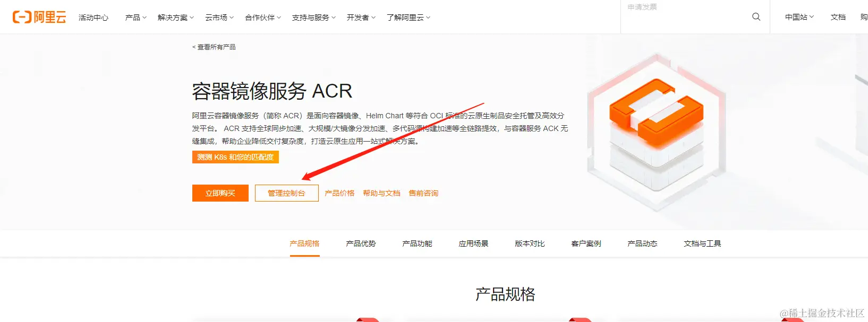The image size is (868, 322).
Task: Open the 售前咨询 link
Action: tap(423, 193)
